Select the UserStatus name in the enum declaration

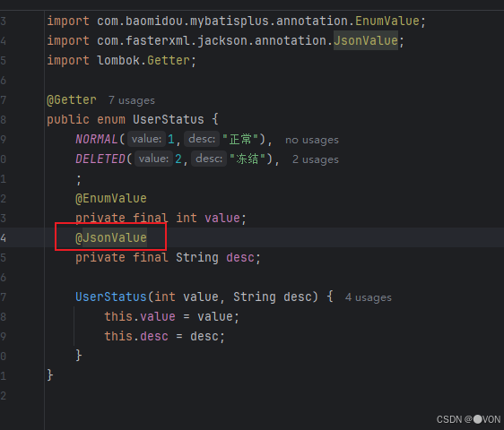pyautogui.click(x=169, y=119)
